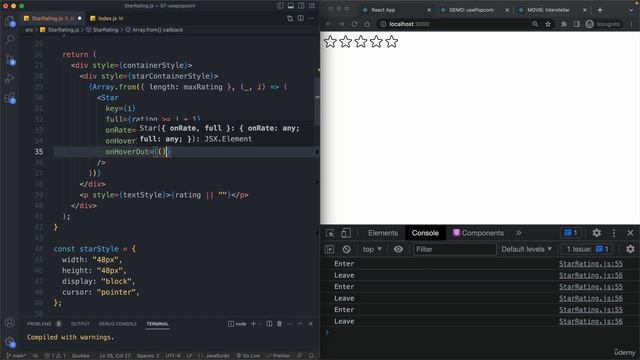Click Go Live in the status bar
The height and width of the screenshot is (360, 640).
tap(248, 356)
